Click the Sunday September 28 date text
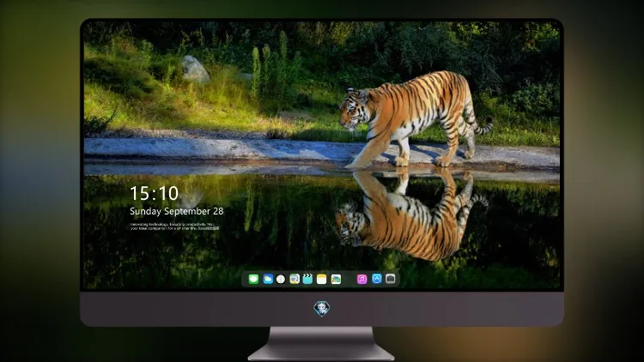The image size is (644, 362). point(177,211)
